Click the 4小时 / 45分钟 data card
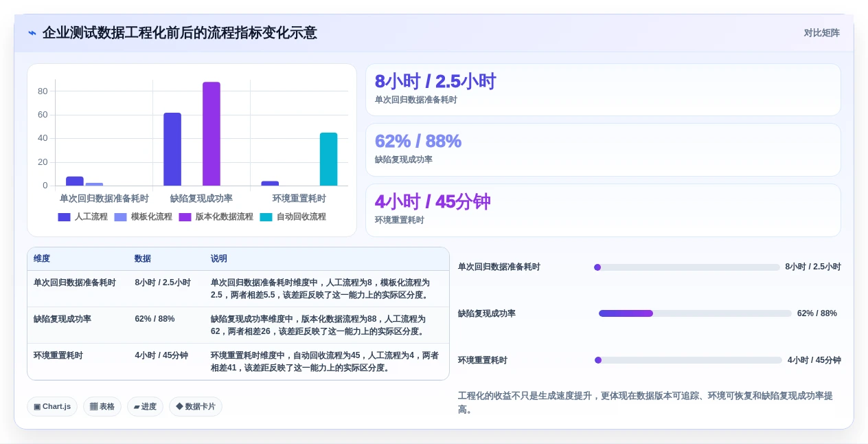Screen dimensions: 868x444 click(x=603, y=210)
